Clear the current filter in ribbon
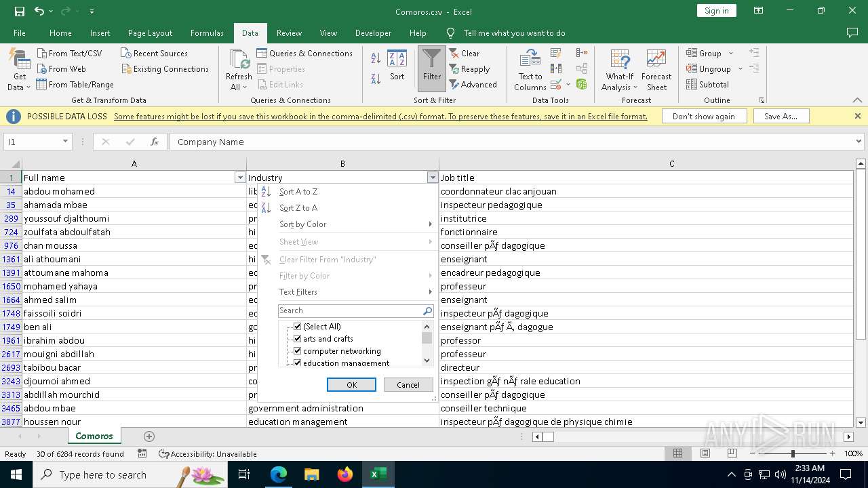Image resolution: width=868 pixels, height=488 pixels. tap(465, 53)
